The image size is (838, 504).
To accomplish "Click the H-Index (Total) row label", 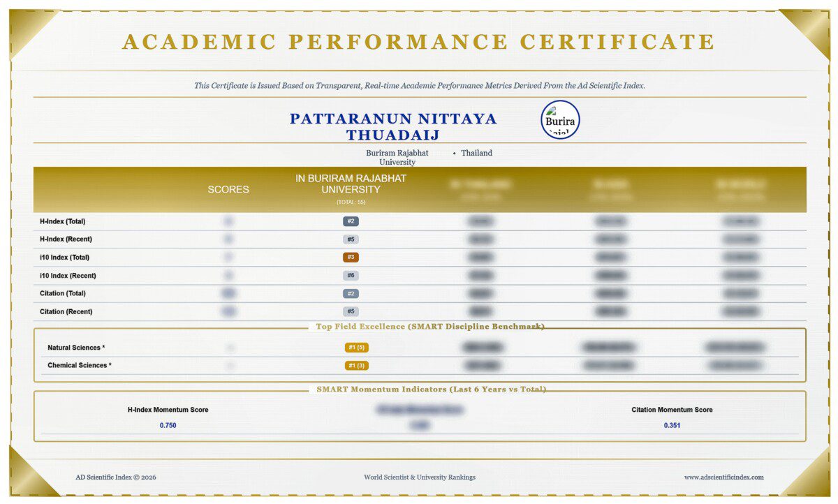I will pos(63,221).
